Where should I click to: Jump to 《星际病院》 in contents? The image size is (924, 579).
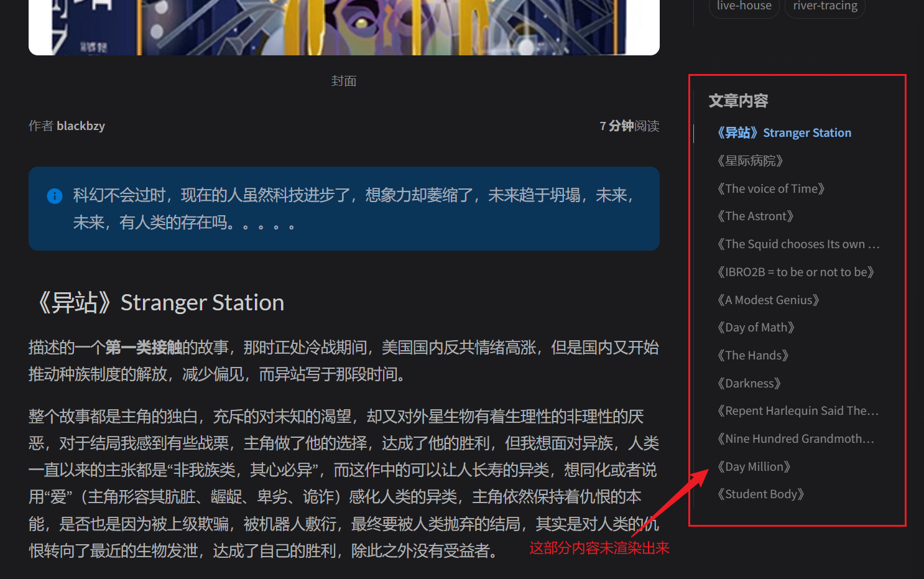pos(749,160)
